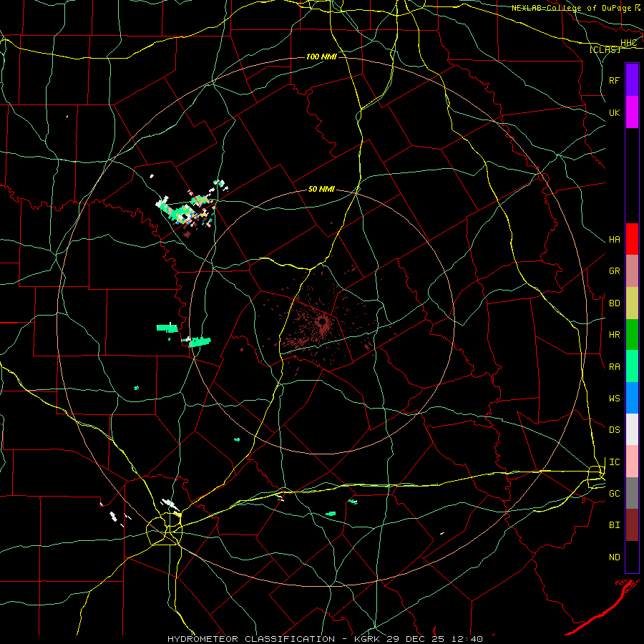
Task: Select the GR salmon legend swatch
Action: pos(632,271)
